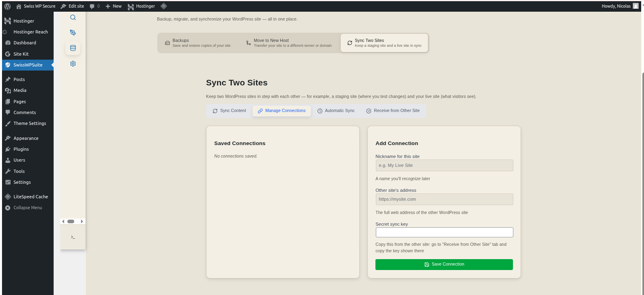
Task: Switch to the Backups tab
Action: [x=198, y=43]
